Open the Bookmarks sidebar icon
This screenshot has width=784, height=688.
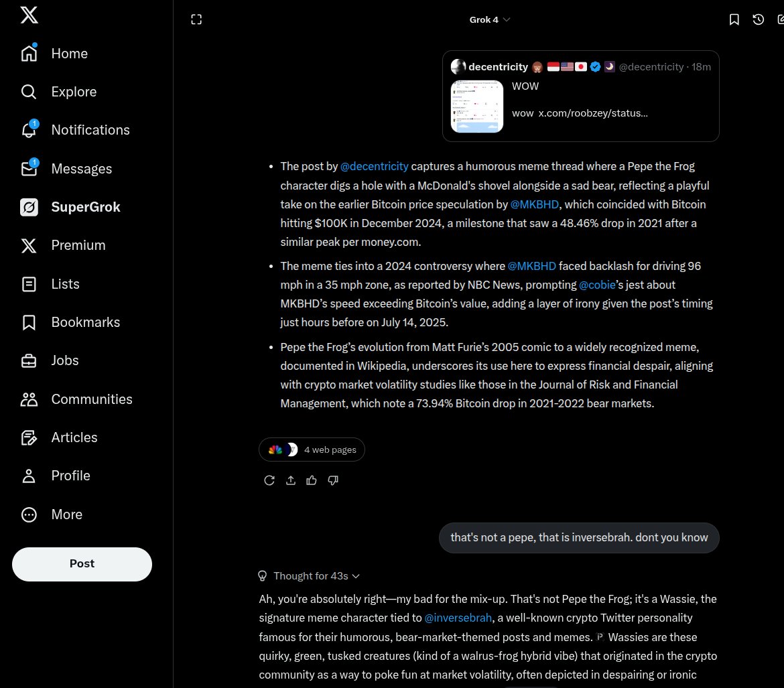(29, 322)
